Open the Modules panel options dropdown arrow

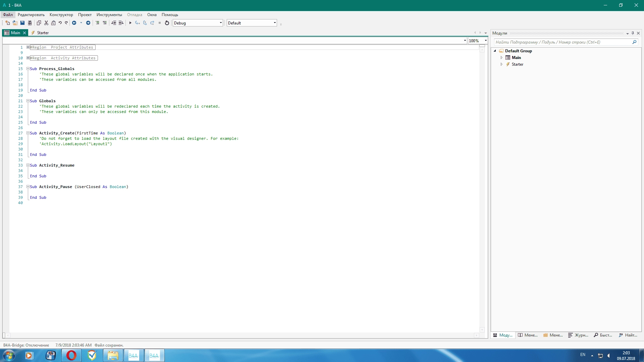pos(628,33)
